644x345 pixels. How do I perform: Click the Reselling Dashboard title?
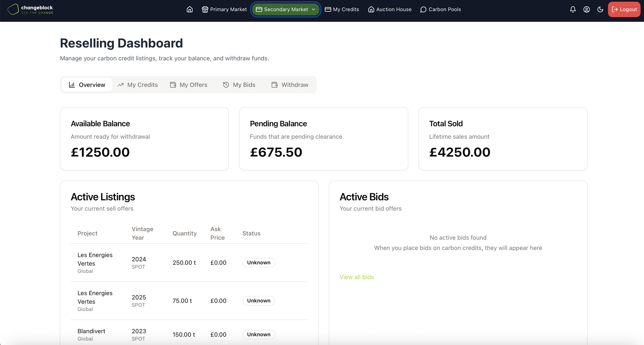click(x=121, y=43)
